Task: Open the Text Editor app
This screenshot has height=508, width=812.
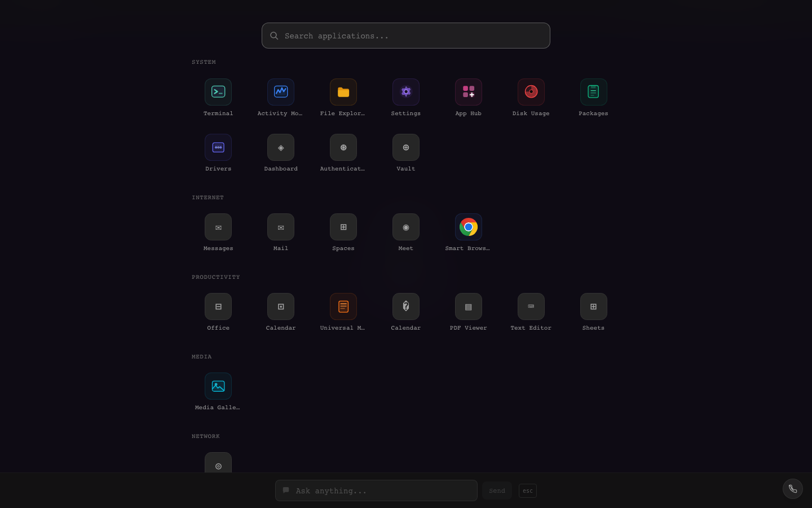Action: pos(531,306)
